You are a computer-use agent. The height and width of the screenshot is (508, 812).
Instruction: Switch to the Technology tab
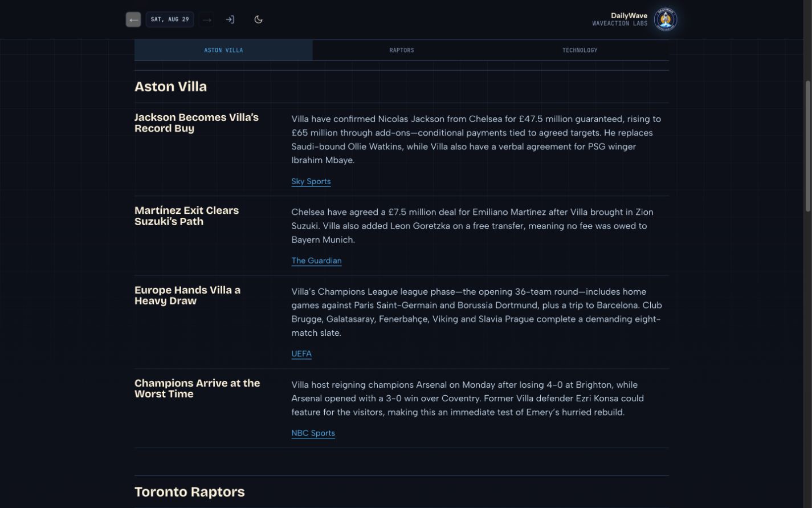tap(580, 50)
